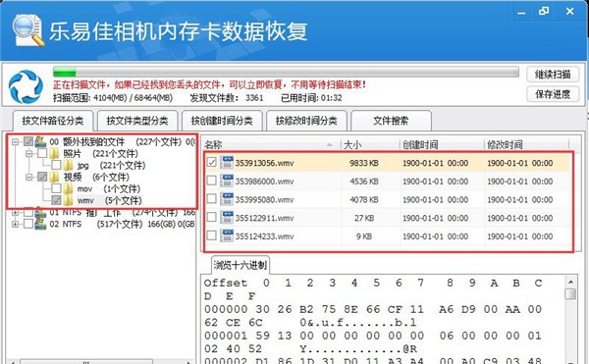
Task: Toggle the 00 额外找到的文件 checkbox
Action: pos(28,141)
